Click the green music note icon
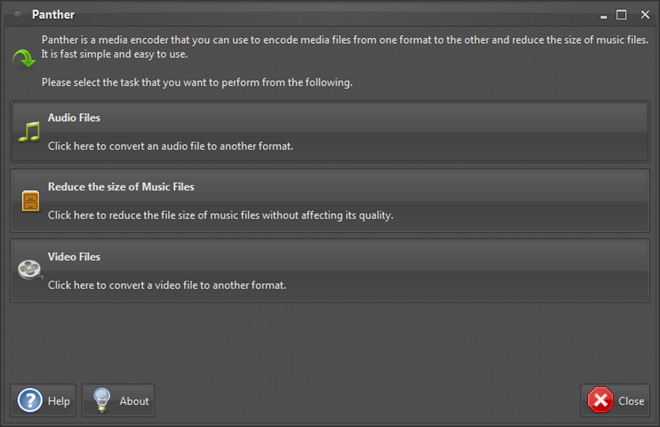 [29, 132]
